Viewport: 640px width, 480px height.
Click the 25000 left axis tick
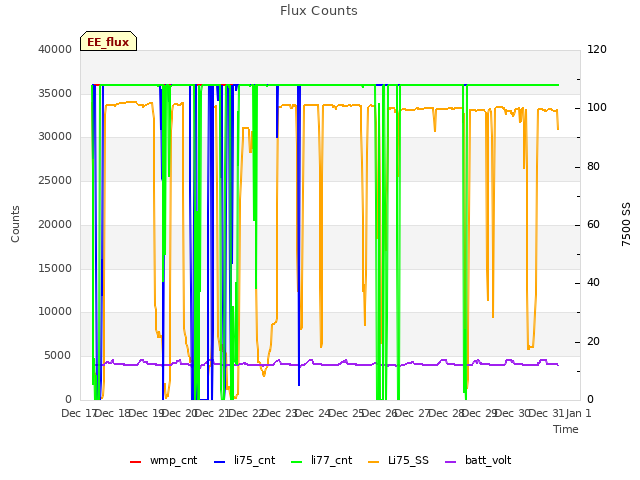pyautogui.click(x=55, y=180)
